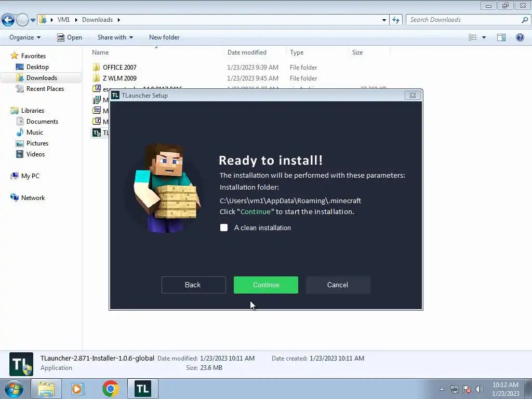Click the Explorer forward arrow button
This screenshot has width=532, height=399.
[22, 20]
